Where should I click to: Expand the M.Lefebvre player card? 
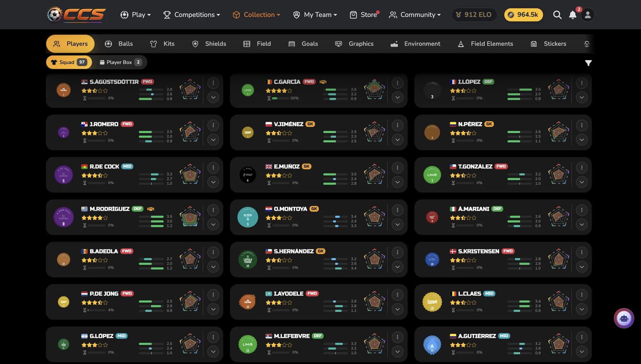pyautogui.click(x=397, y=352)
